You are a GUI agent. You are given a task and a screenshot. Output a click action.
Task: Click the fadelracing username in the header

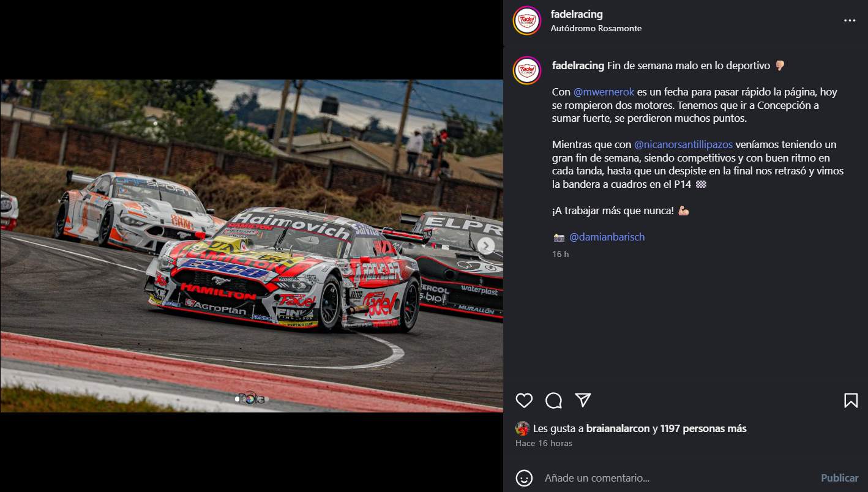coord(577,14)
